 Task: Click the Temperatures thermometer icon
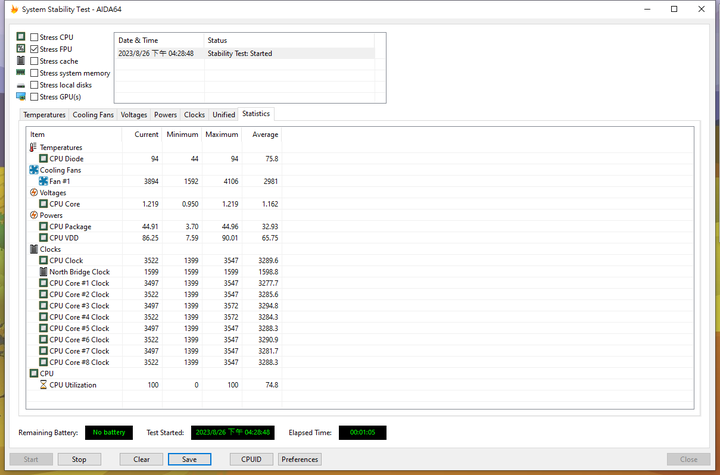click(33, 147)
